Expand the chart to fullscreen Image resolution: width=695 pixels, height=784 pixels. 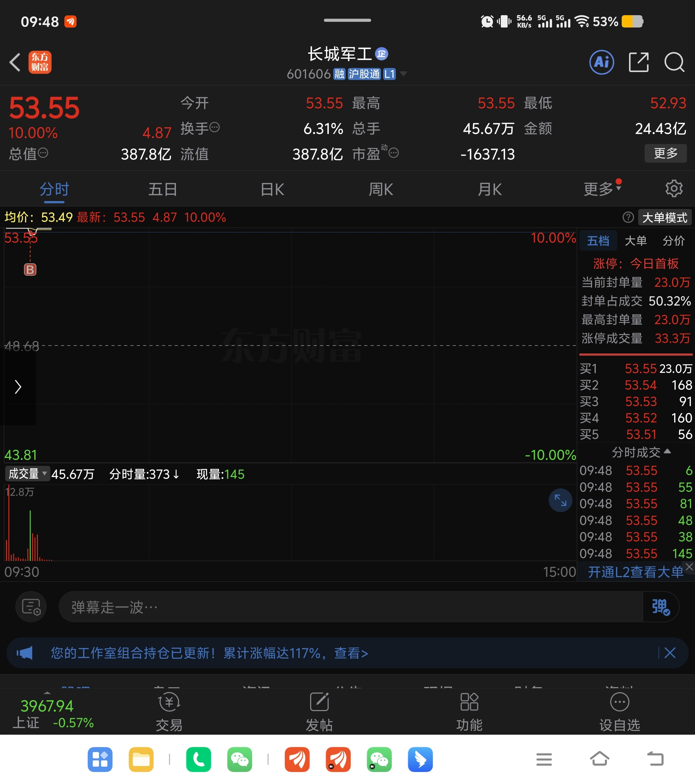[x=560, y=500]
